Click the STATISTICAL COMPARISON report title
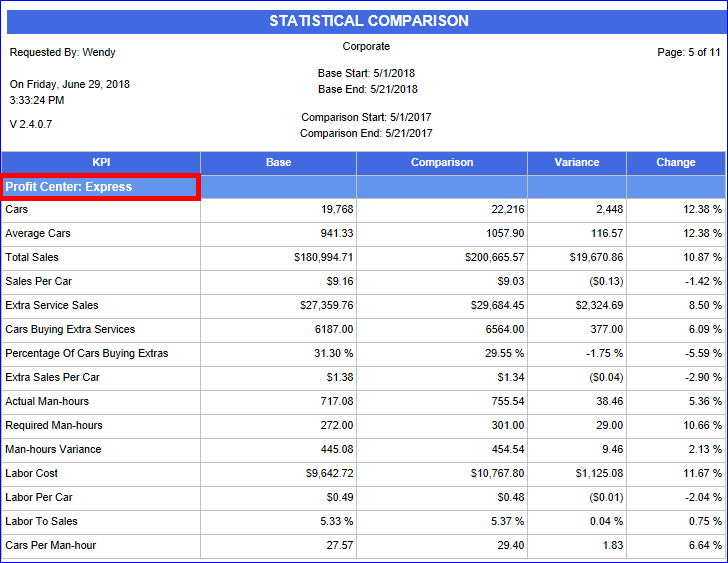 point(368,21)
